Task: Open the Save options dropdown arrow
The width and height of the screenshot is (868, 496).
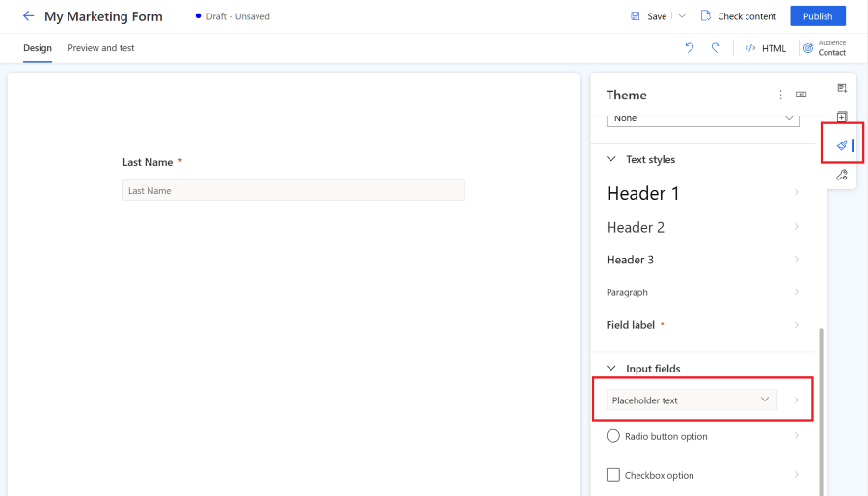Action: pyautogui.click(x=682, y=16)
